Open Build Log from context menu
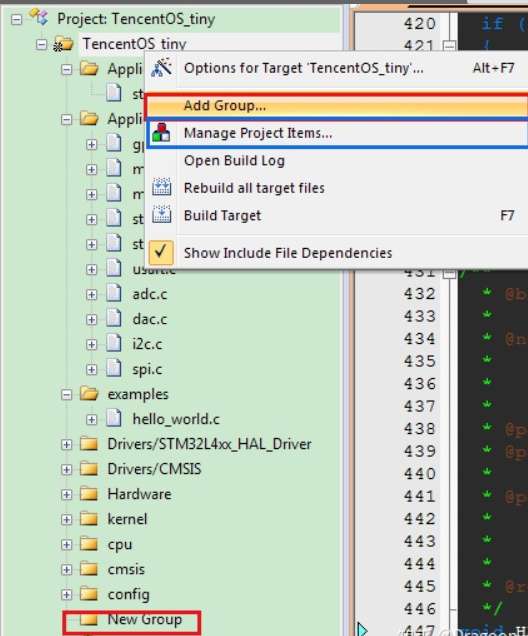Screen dimensions: 528x636 click(x=337, y=161)
